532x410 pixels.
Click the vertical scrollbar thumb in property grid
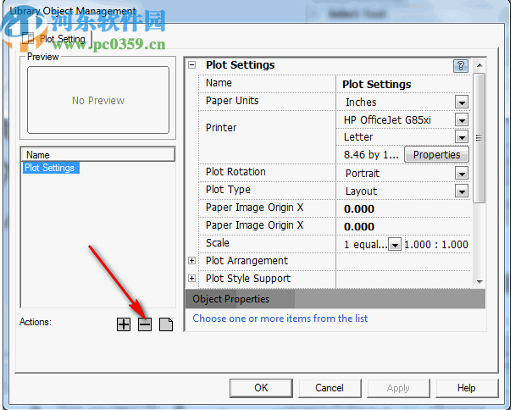[x=479, y=138]
